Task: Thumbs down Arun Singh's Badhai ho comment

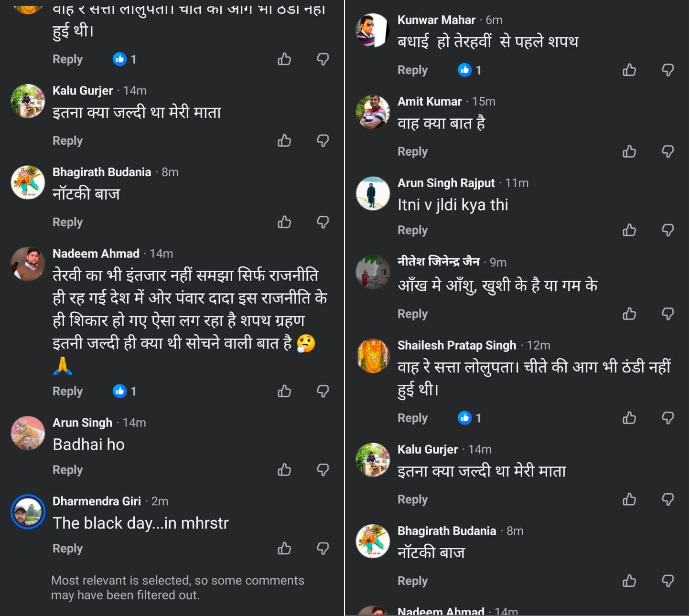Action: [x=323, y=470]
